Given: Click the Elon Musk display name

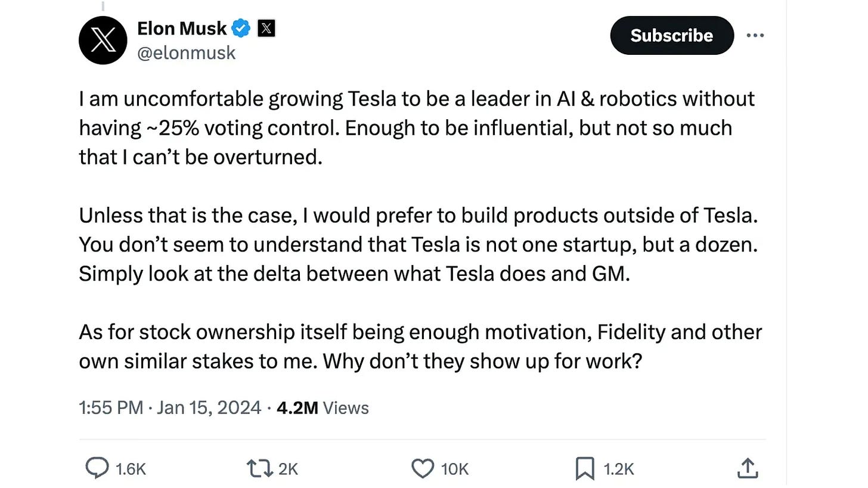Looking at the screenshot, I should 182,27.
